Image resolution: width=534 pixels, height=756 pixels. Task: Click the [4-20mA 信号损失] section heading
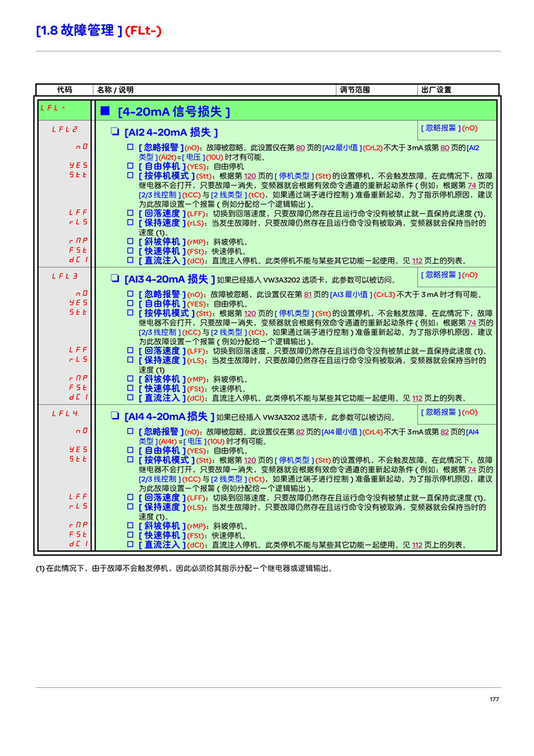[174, 112]
